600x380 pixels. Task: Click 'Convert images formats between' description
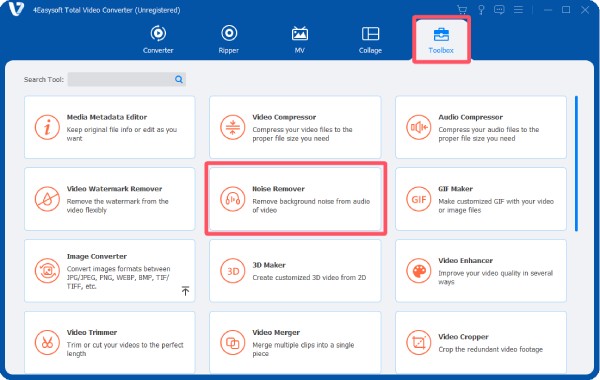119,277
